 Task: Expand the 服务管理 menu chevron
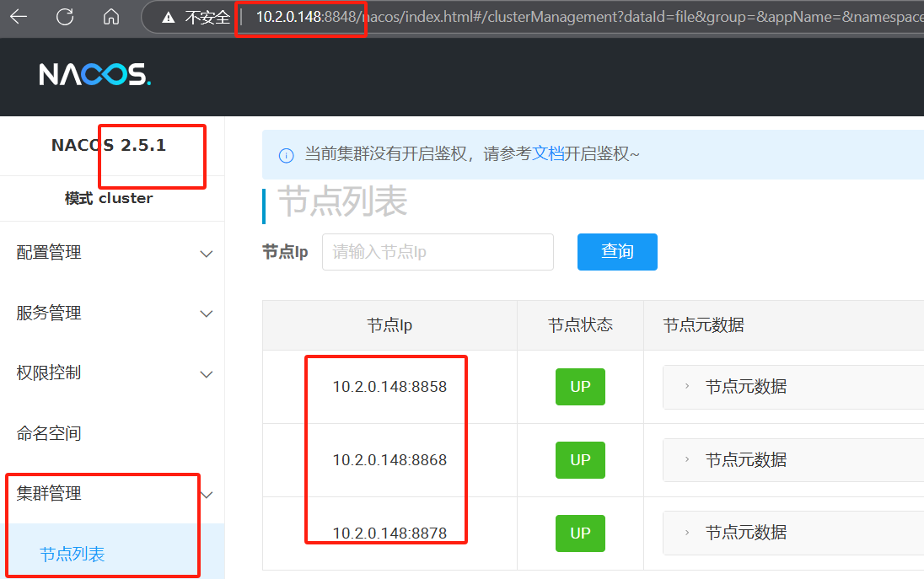pyautogui.click(x=207, y=314)
